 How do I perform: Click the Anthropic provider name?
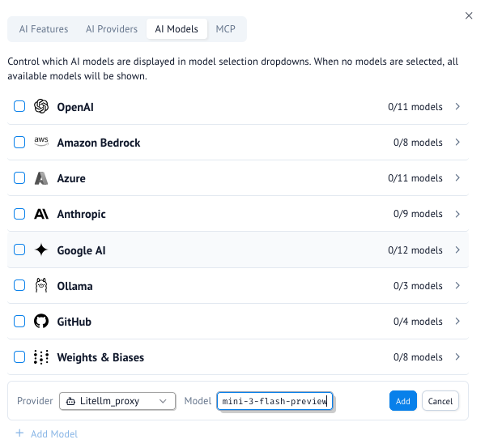81,214
